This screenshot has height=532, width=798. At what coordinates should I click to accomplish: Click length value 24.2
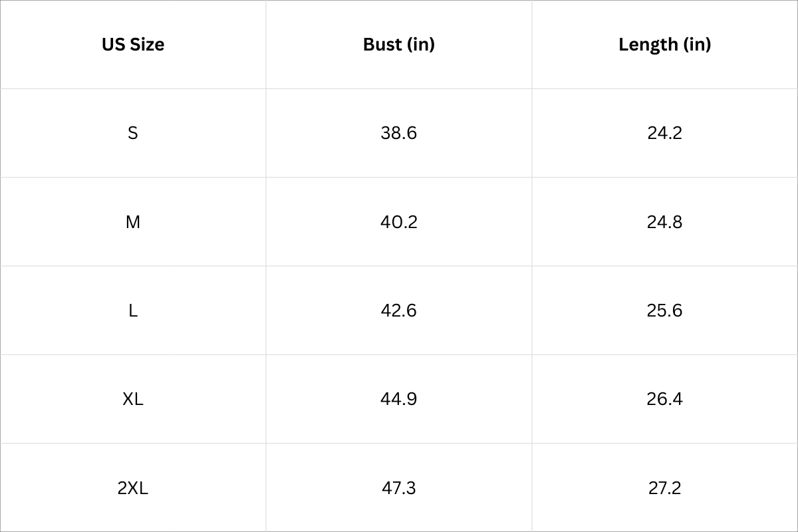[664, 133]
